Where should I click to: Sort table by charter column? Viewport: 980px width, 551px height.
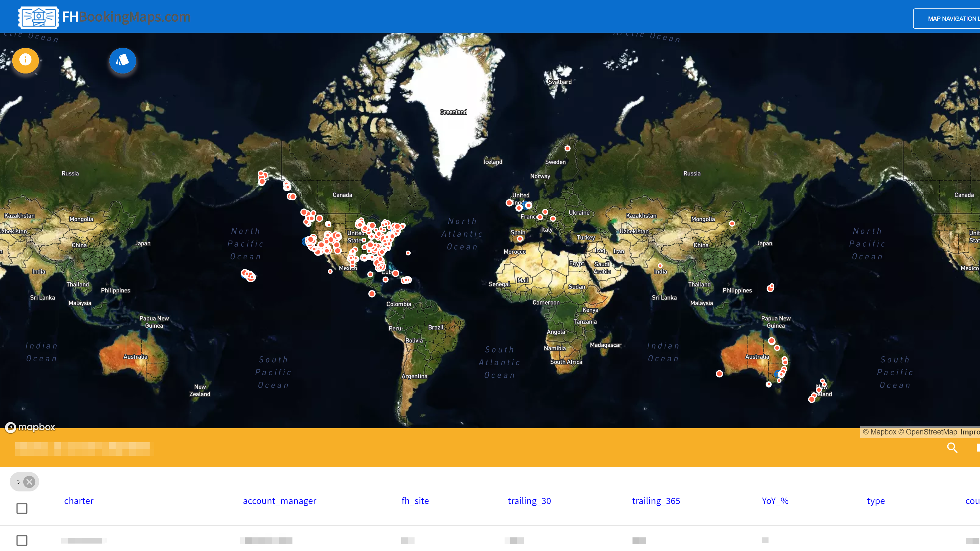79,501
